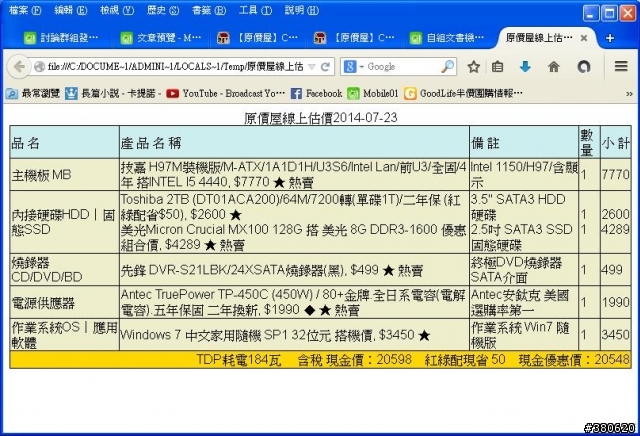640x436 pixels.
Task: Select the 作業系統OS｜應用軟體 category cell
Action: point(64,335)
